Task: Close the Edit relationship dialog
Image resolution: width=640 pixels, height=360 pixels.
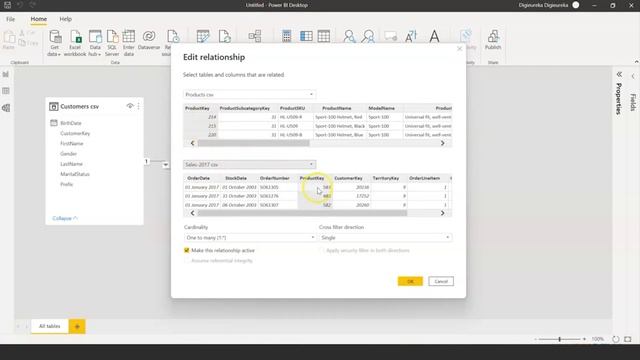Action: click(x=460, y=49)
